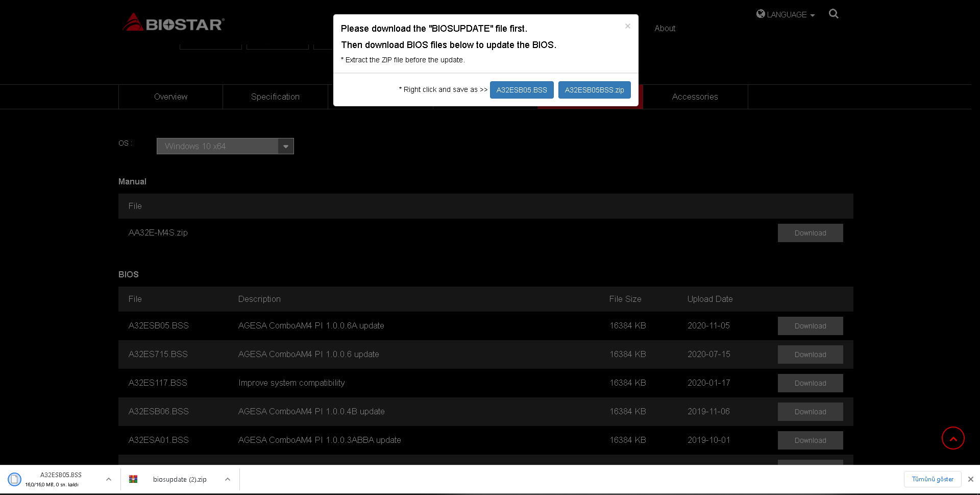980x495 pixels.
Task: Click the AGESA ComboAM4 PI 1.0.0.4B update description
Action: pos(311,411)
